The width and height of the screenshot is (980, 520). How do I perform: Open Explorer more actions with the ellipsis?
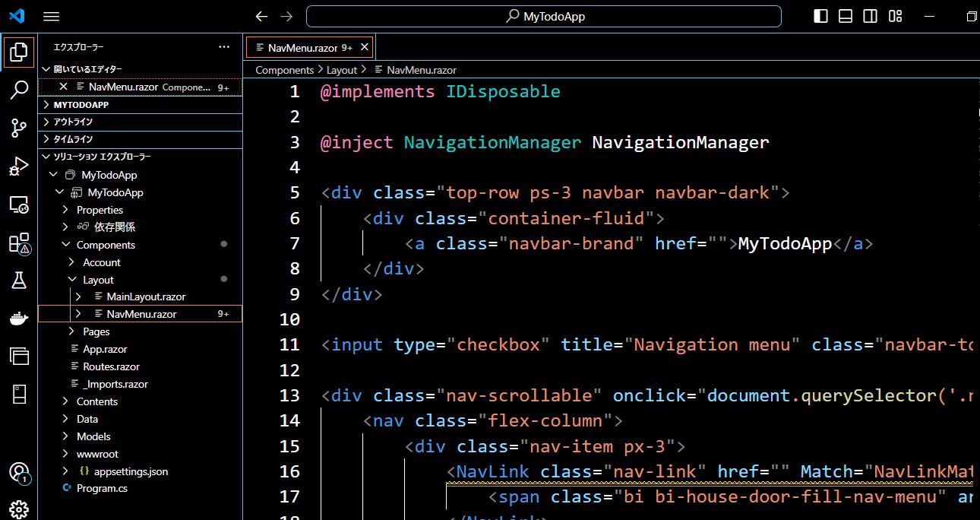(x=224, y=46)
